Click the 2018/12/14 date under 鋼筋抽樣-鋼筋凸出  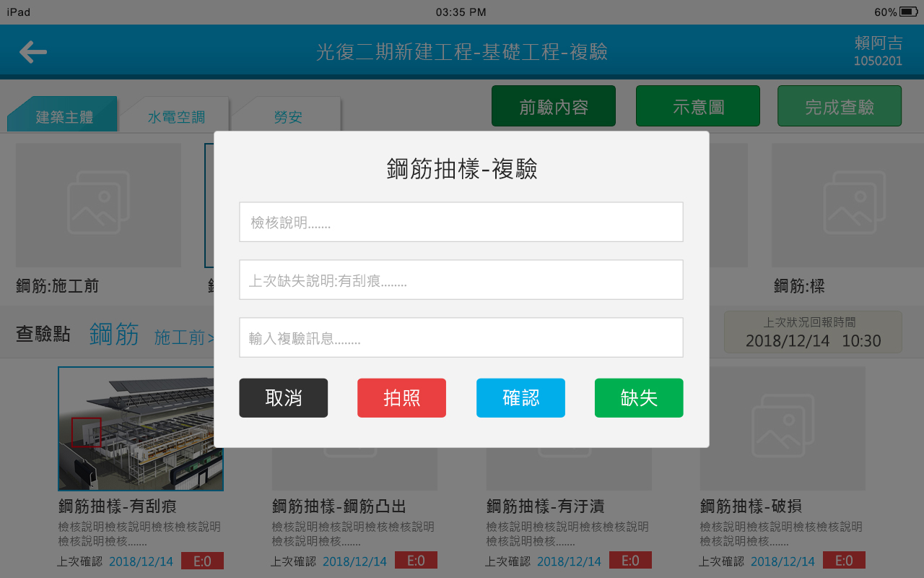tap(354, 561)
